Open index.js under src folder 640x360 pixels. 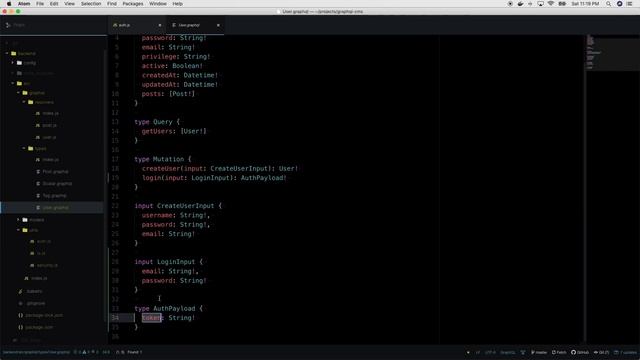pyautogui.click(x=39, y=278)
